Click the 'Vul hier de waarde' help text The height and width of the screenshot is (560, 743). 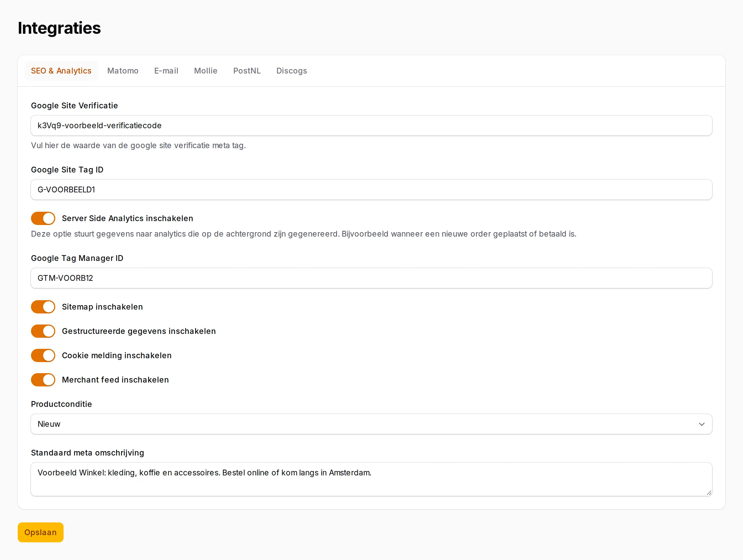tap(138, 145)
